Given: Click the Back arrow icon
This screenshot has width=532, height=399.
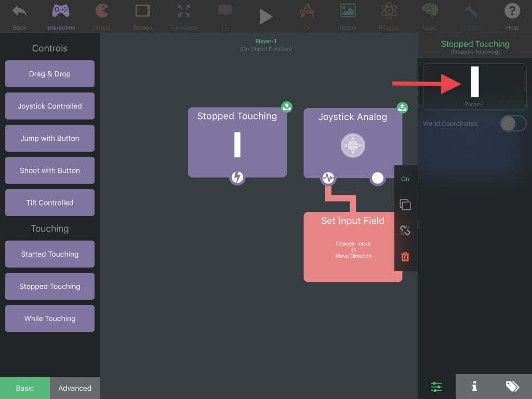Looking at the screenshot, I should tap(19, 11).
